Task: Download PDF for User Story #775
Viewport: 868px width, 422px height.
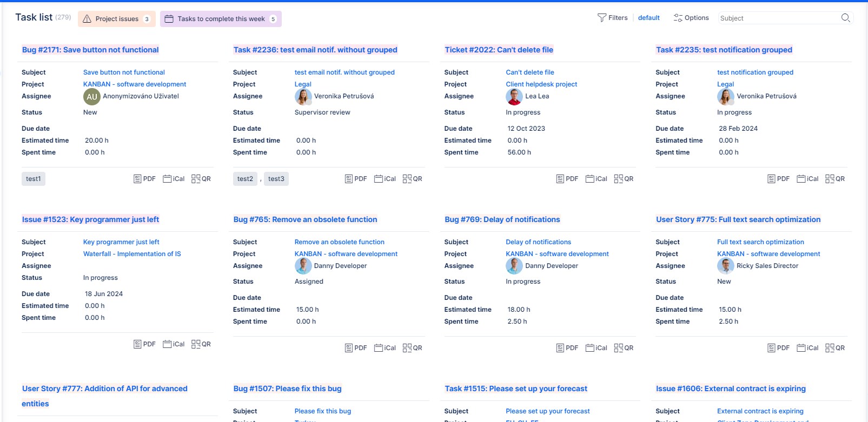Action: 778,348
